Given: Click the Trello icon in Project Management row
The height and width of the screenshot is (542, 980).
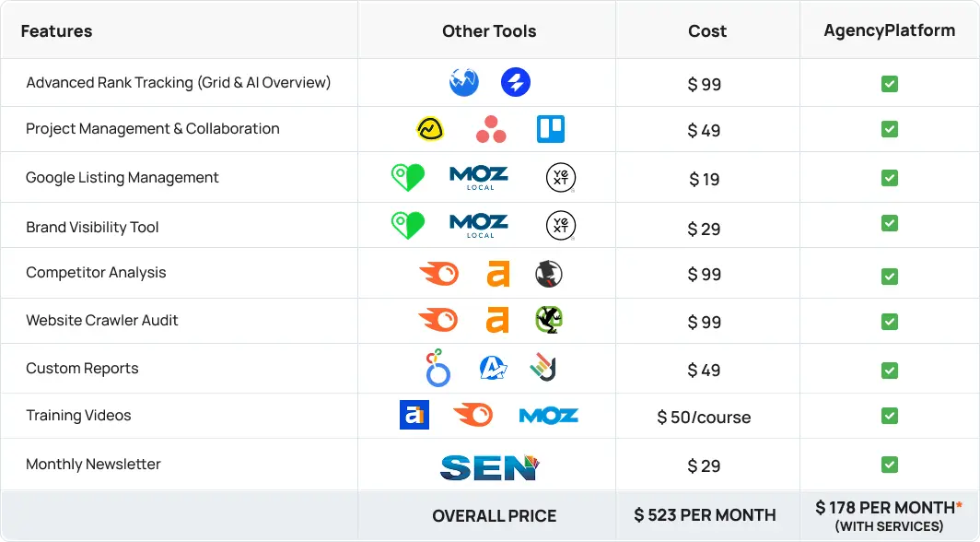Looking at the screenshot, I should click(x=551, y=129).
